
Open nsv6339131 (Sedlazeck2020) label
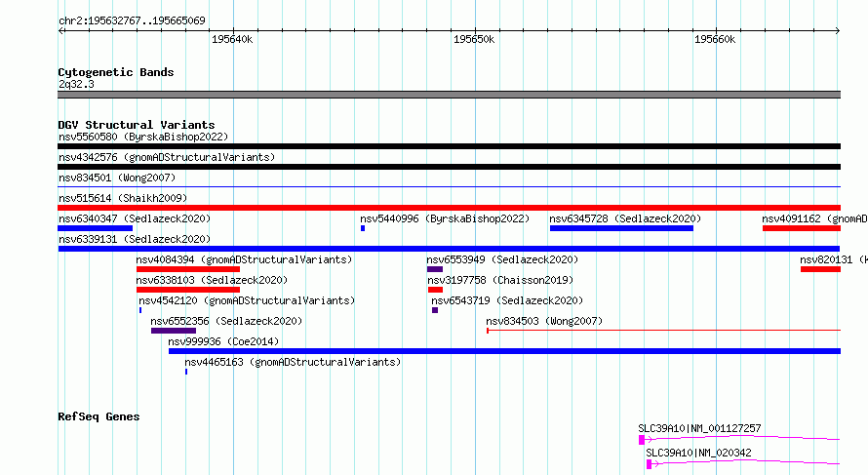coord(135,239)
